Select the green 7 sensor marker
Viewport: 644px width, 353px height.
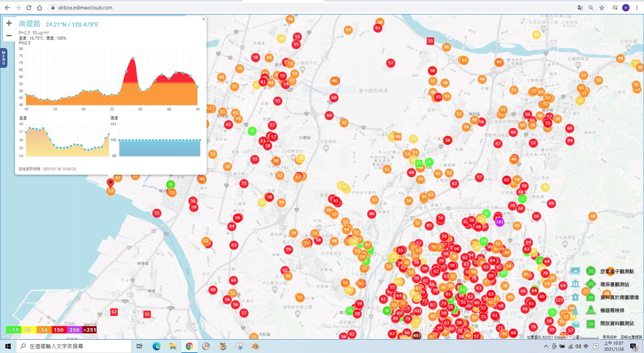(x=522, y=198)
